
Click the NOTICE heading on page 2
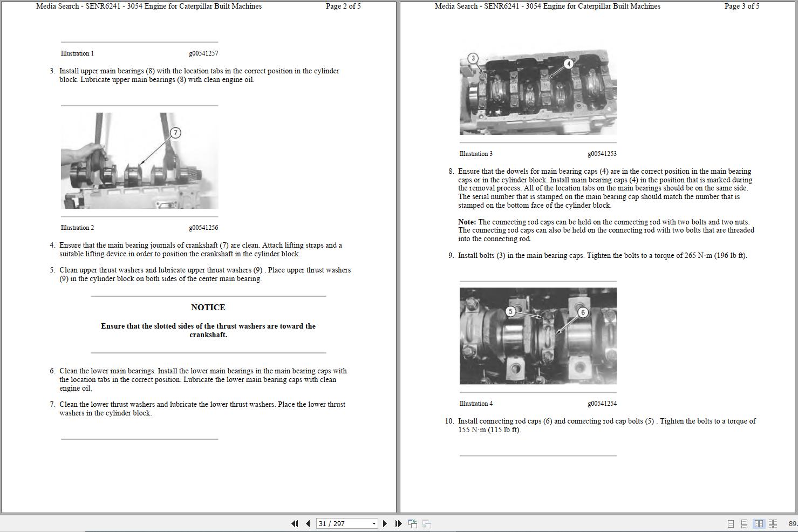point(208,307)
